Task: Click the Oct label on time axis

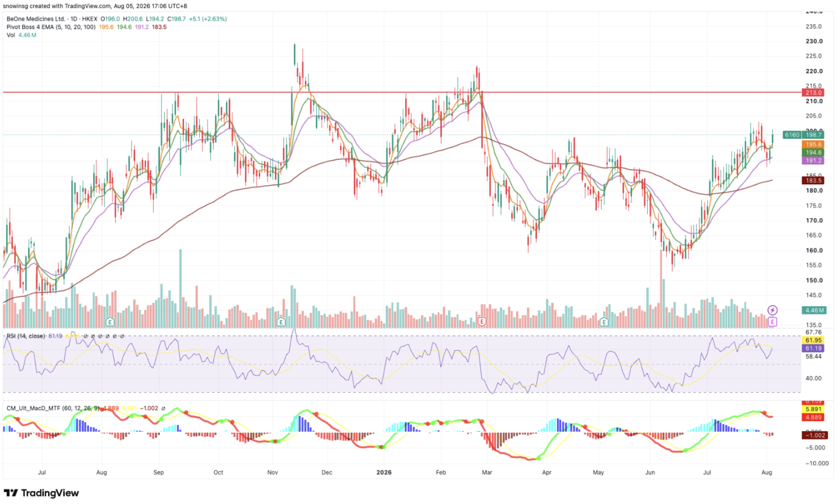Action: pos(218,472)
